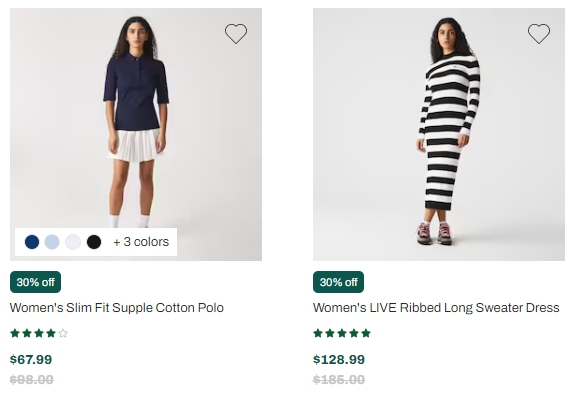Viewport: 575px width, 396px height.
Task: Pick the white color swatch
Action: click(x=73, y=242)
